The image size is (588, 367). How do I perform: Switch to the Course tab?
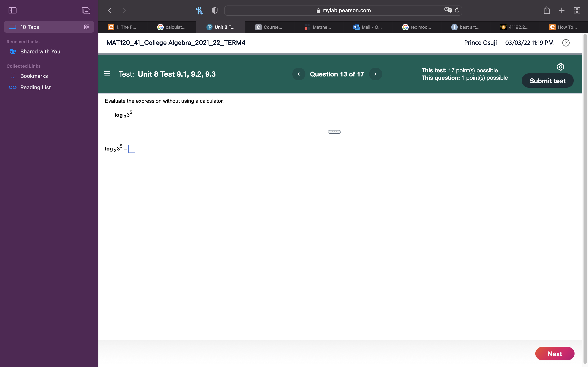[270, 27]
